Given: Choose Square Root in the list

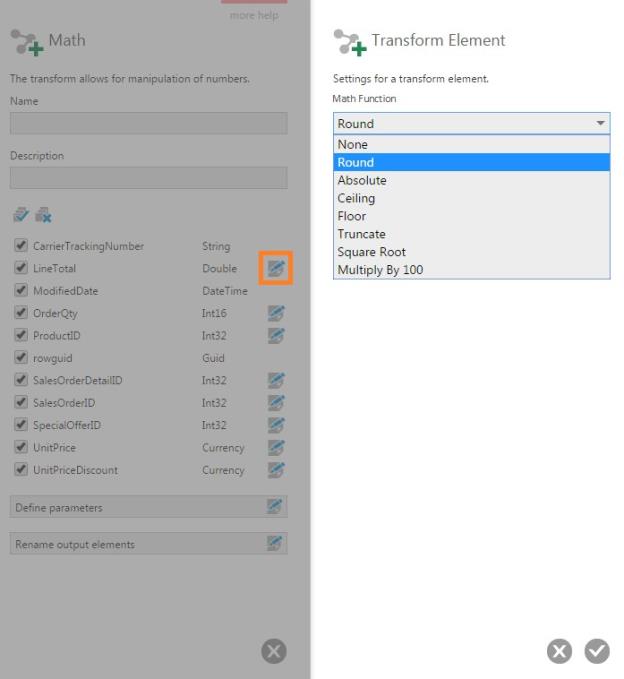Looking at the screenshot, I should coord(372,252).
